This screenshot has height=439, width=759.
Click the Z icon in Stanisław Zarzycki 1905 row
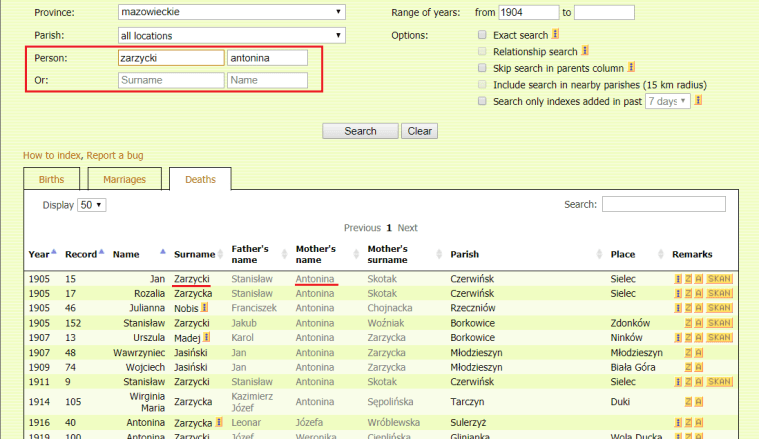pos(688,323)
